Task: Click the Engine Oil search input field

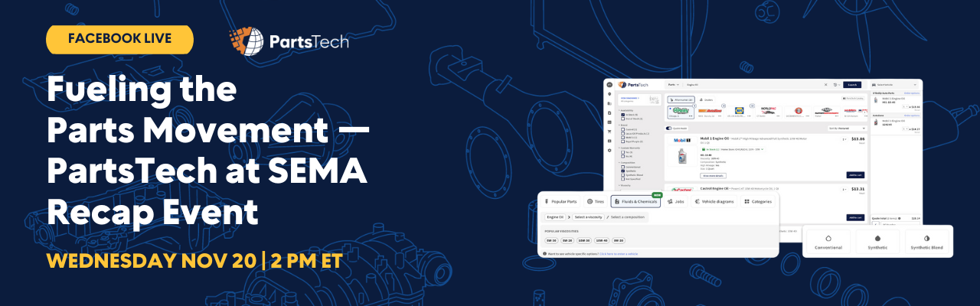Action: 754,84
